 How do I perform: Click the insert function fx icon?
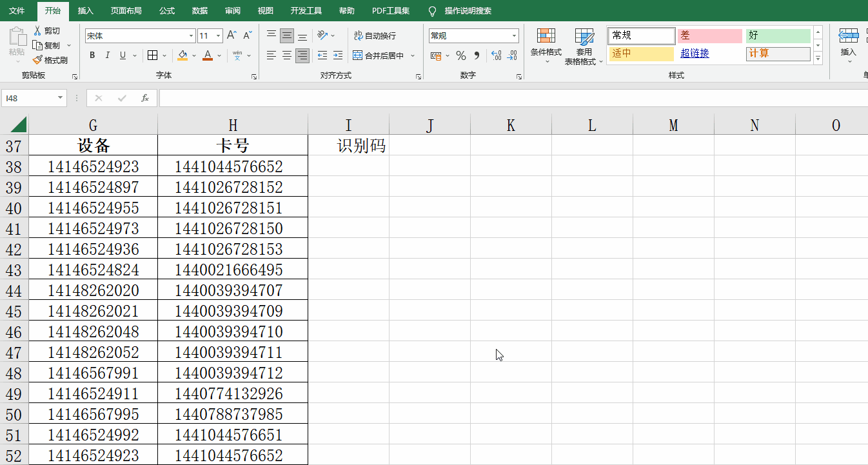145,98
